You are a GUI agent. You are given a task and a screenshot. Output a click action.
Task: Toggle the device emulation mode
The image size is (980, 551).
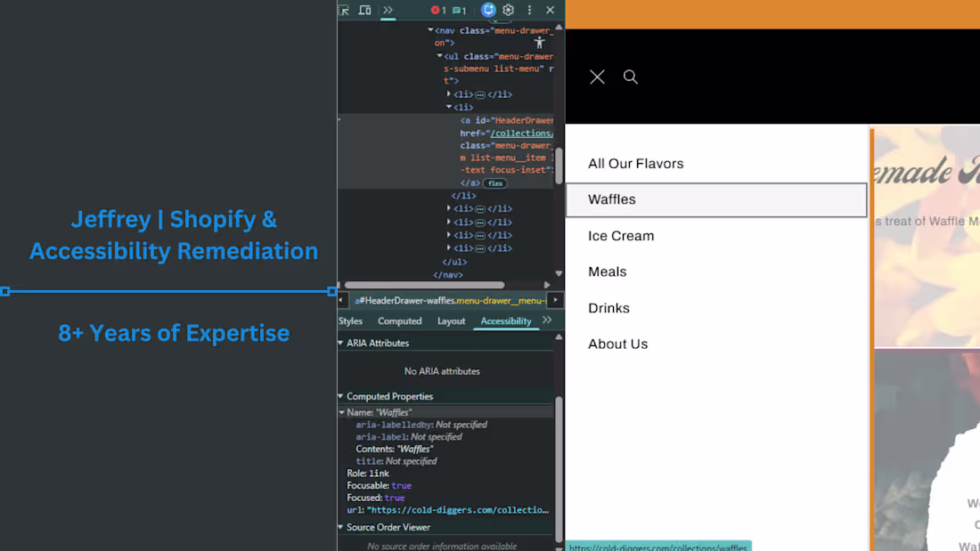pyautogui.click(x=364, y=10)
